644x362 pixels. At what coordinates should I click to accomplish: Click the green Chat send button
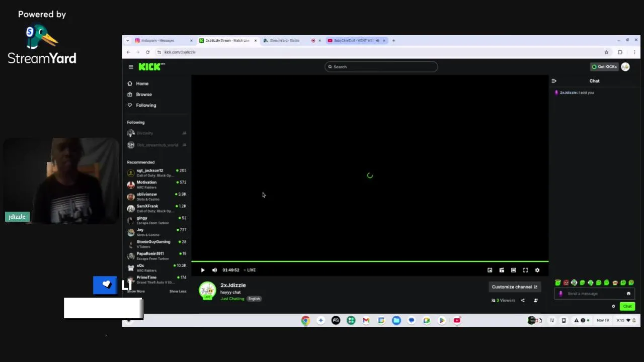627,306
